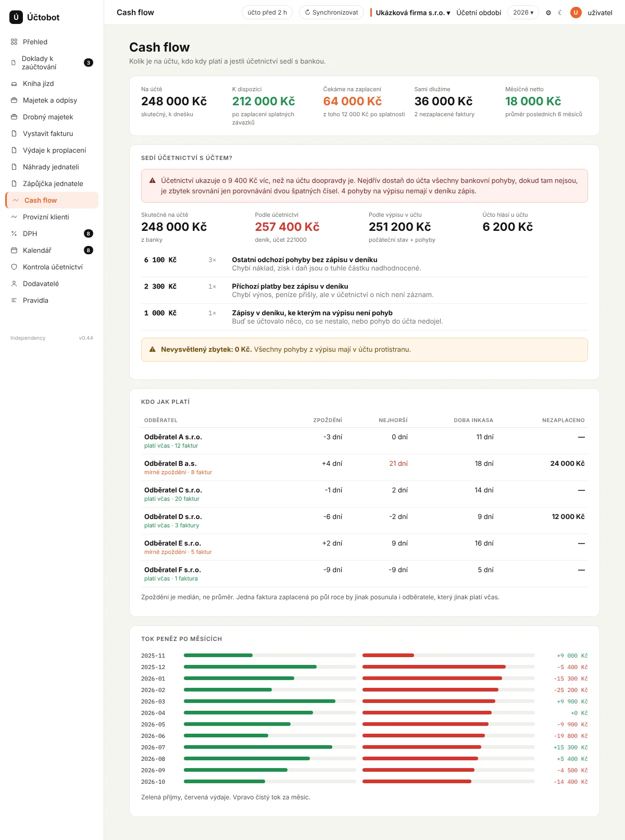
Task: Open DPH via its percent icon
Action: [x=14, y=233]
